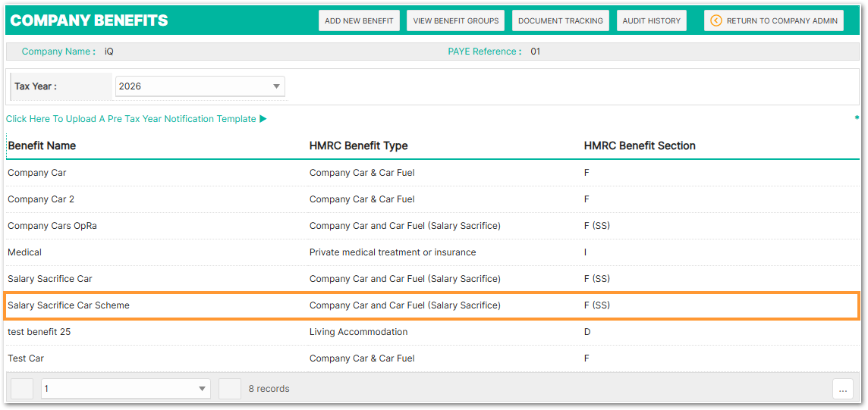This screenshot has width=868, height=410.
Task: Click the orange back arrow circle icon
Action: pos(716,20)
